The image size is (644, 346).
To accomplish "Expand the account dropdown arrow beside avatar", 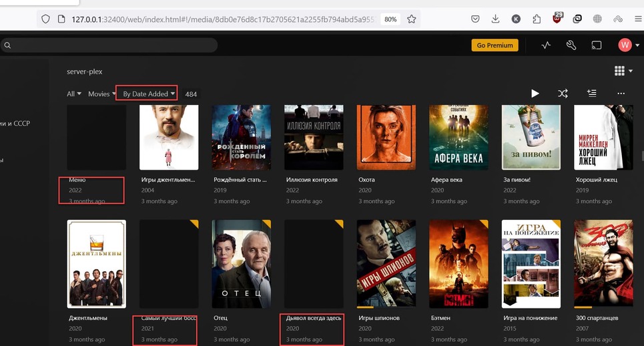I will 637,45.
